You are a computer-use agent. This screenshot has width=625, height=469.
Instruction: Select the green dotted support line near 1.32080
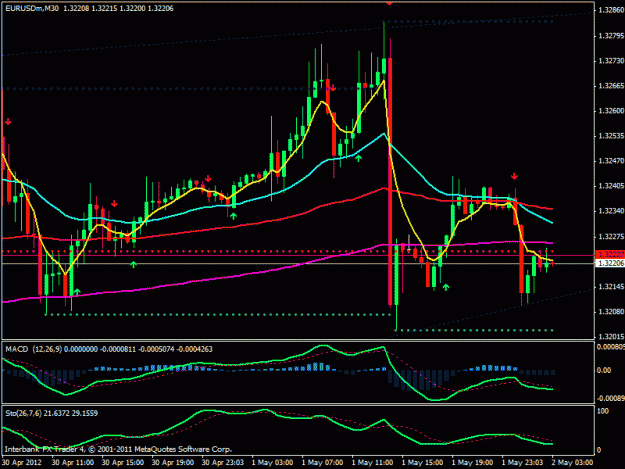(x=217, y=315)
